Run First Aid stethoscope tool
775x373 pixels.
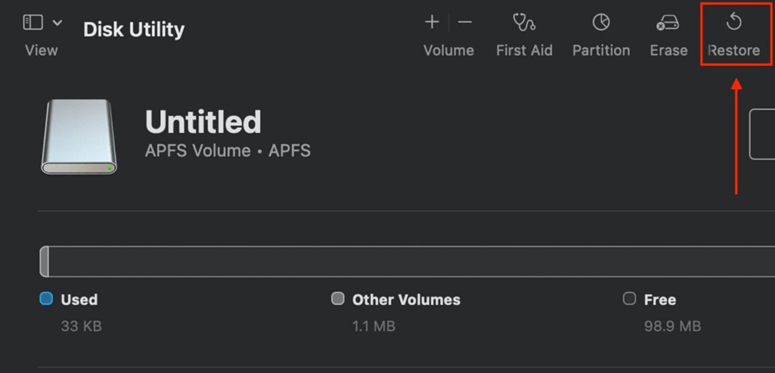[524, 22]
